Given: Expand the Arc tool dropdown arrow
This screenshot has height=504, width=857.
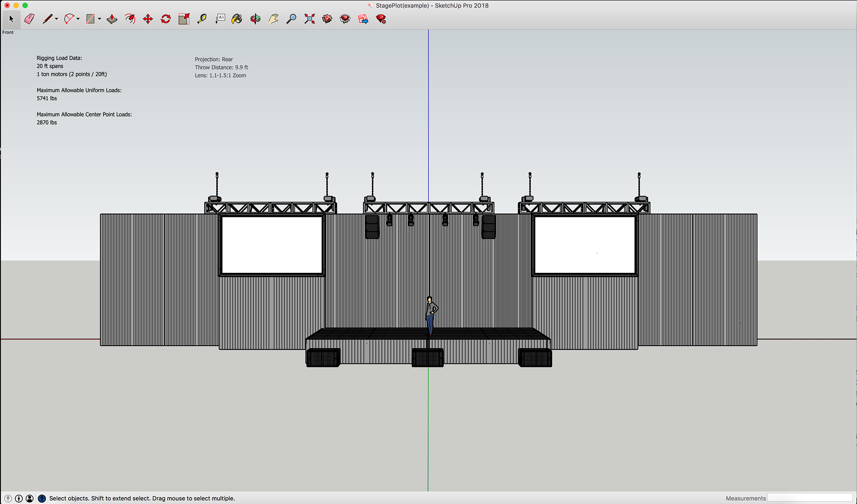Looking at the screenshot, I should (78, 19).
